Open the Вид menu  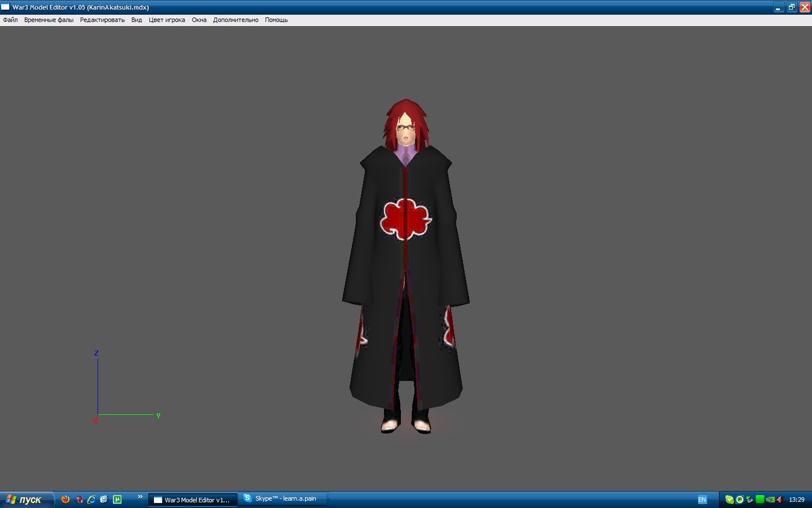coord(136,20)
